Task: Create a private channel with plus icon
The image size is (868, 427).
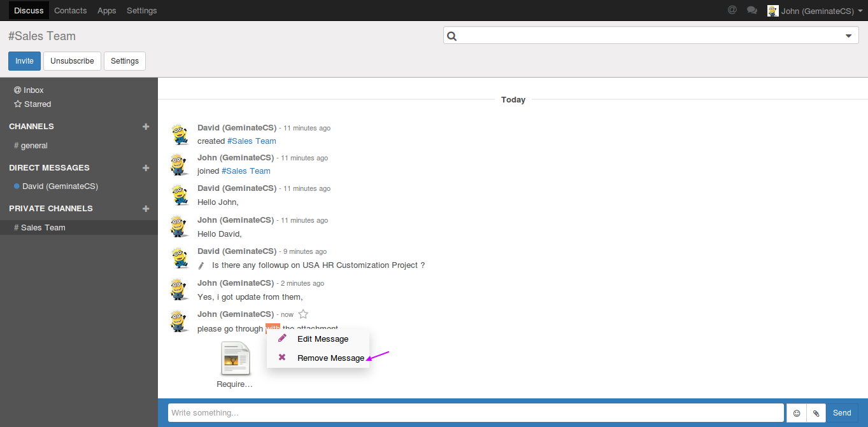Action: point(146,209)
